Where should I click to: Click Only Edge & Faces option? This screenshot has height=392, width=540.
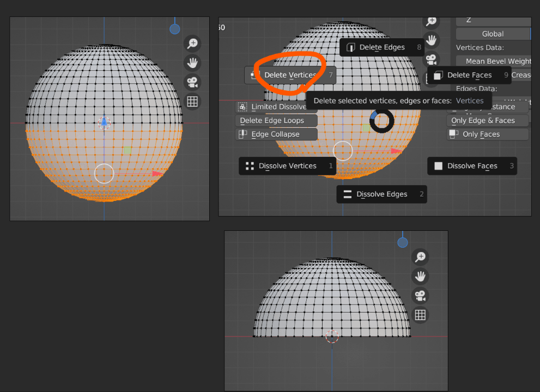click(x=487, y=120)
